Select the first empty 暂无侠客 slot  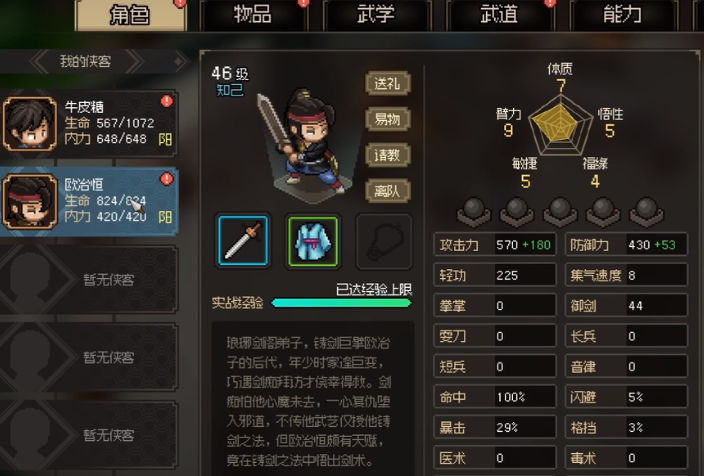88,279
